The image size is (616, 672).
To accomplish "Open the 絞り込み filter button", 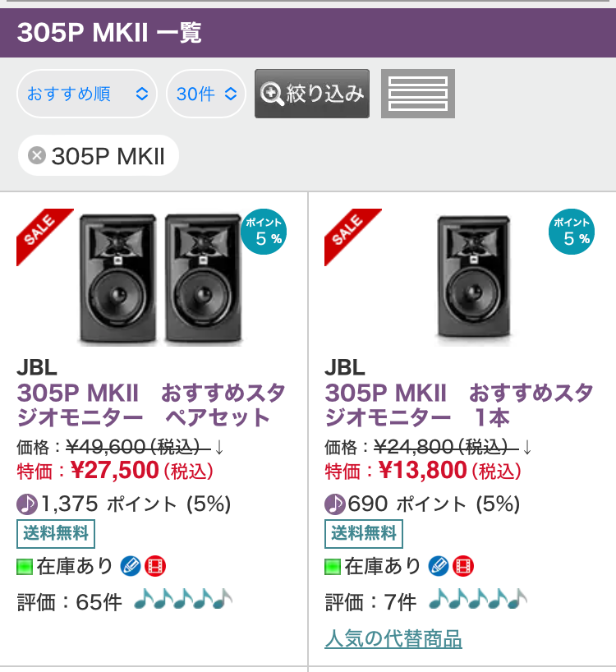I will pyautogui.click(x=312, y=94).
